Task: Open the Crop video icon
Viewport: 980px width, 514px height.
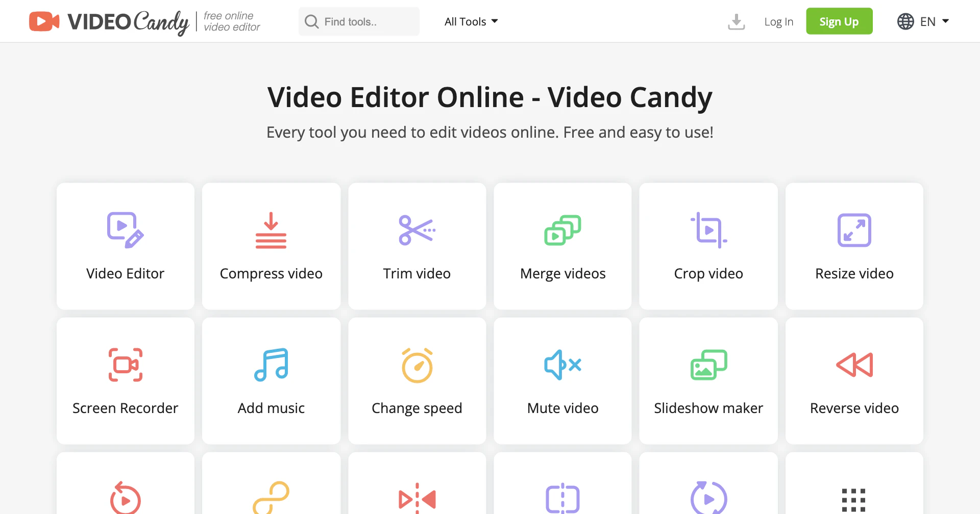Action: point(708,230)
